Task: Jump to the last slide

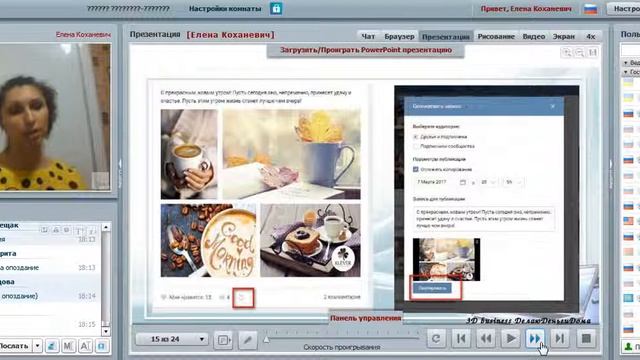Action: pos(560,338)
